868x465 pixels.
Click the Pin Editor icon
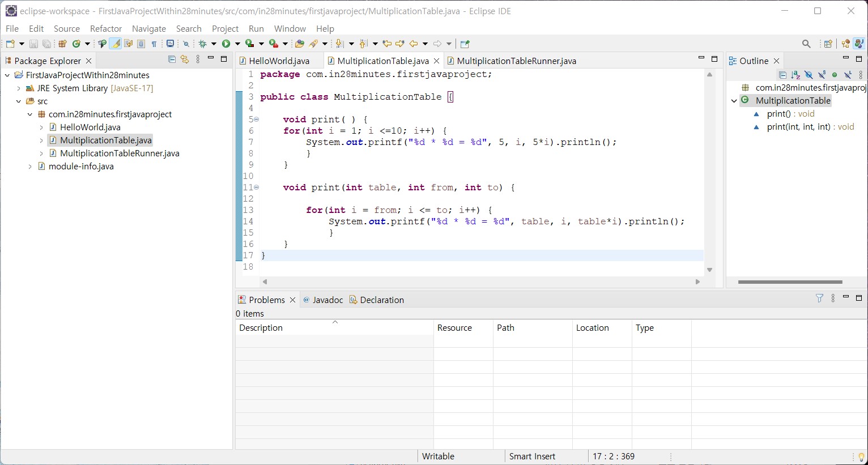tap(465, 44)
